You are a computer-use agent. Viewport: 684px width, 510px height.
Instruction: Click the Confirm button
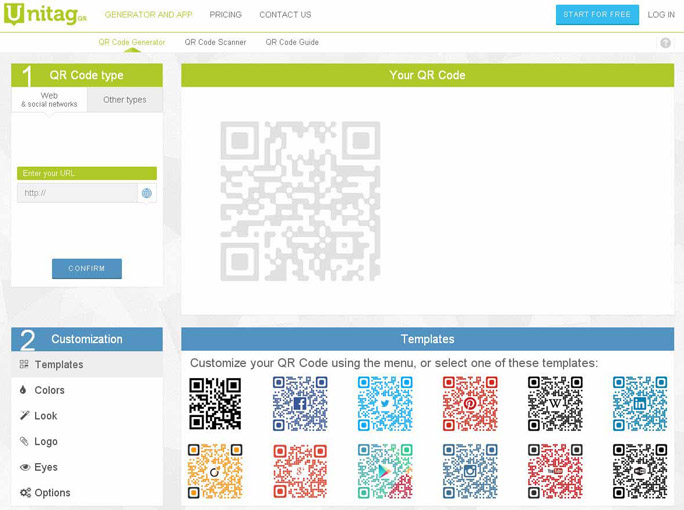pyautogui.click(x=87, y=268)
